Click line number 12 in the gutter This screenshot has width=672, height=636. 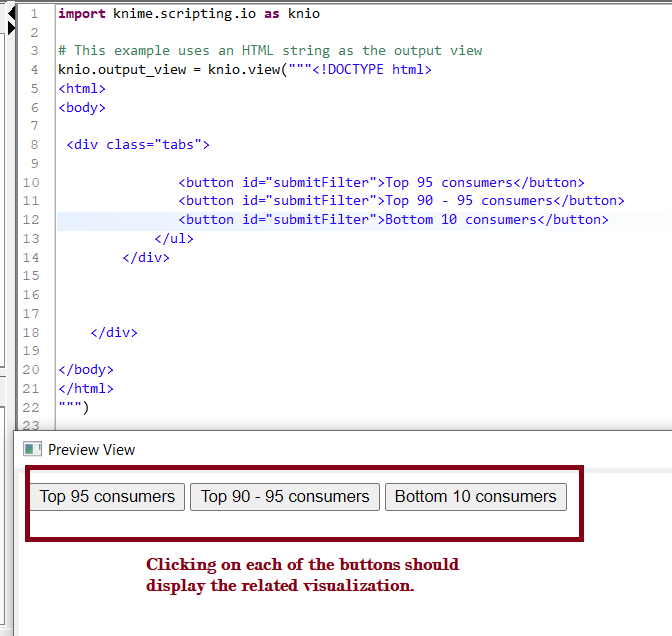(x=31, y=220)
